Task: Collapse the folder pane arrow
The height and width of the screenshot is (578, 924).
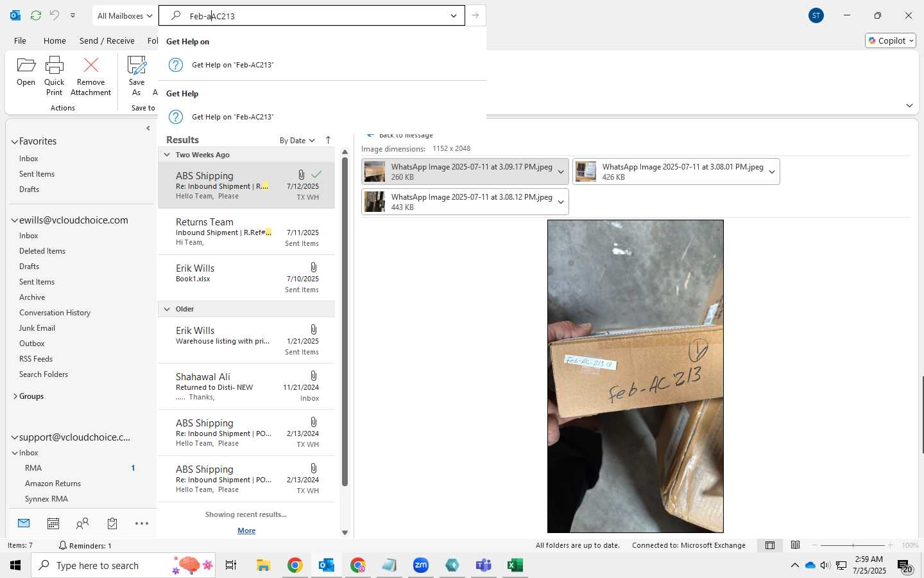Action: coord(148,128)
